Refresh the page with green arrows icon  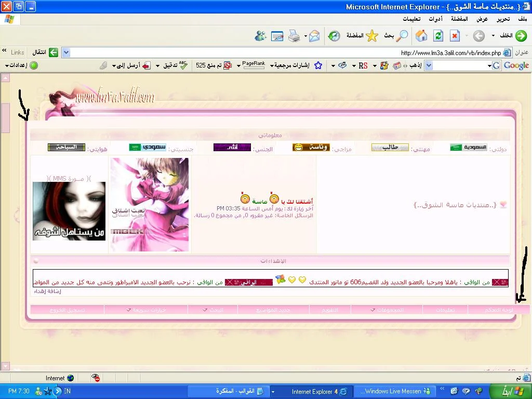coord(438,36)
